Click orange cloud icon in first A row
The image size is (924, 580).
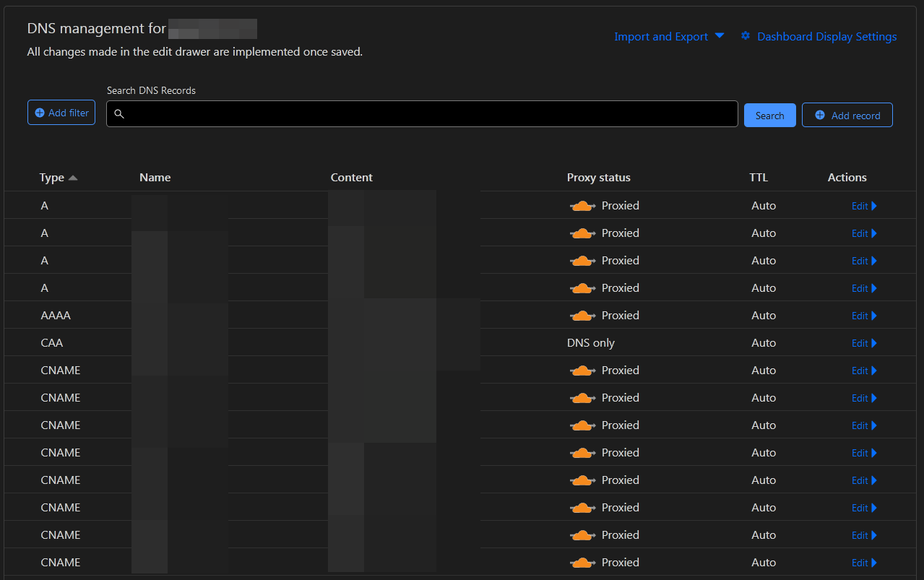click(x=582, y=206)
